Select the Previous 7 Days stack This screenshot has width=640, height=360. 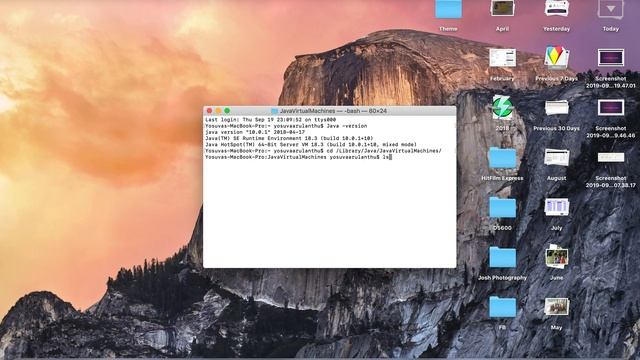[x=556, y=57]
